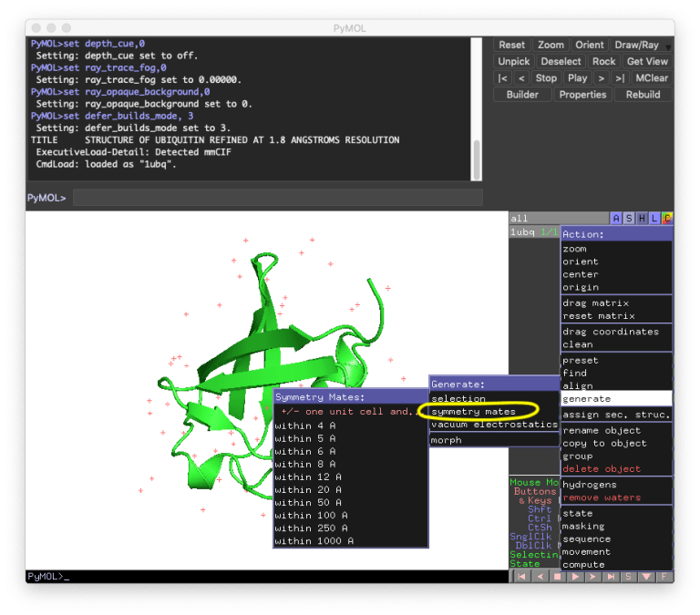This screenshot has width=700, height=615.
Task: Select within 20 A symmetry mates
Action: pyautogui.click(x=350, y=490)
